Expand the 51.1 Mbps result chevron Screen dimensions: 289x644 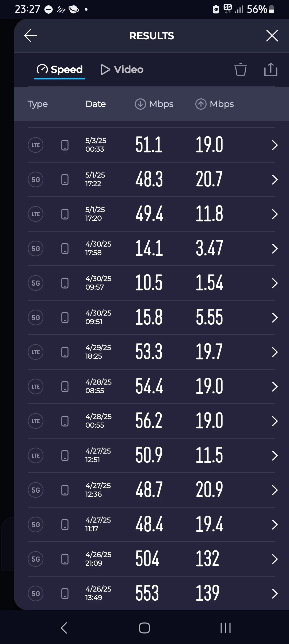point(275,145)
